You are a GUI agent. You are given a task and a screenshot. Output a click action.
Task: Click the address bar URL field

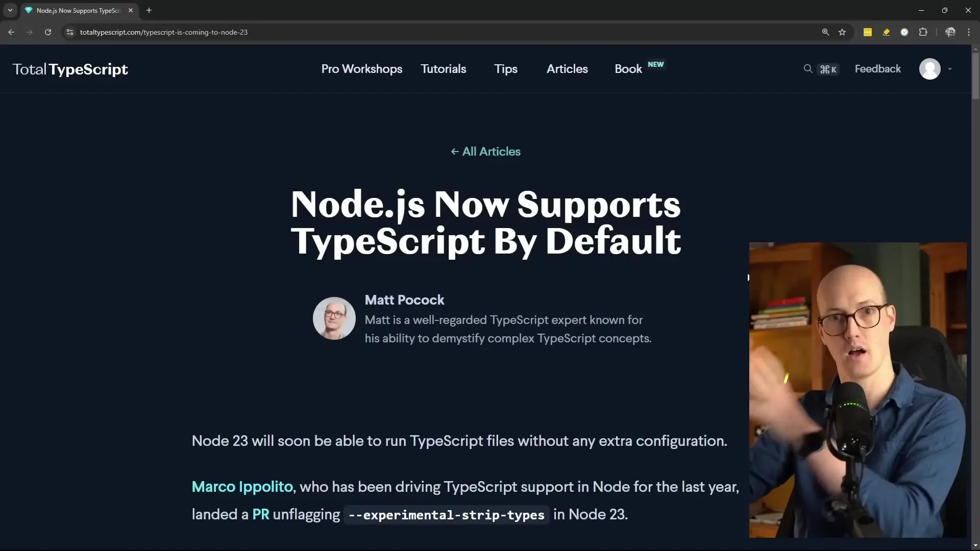pos(444,32)
